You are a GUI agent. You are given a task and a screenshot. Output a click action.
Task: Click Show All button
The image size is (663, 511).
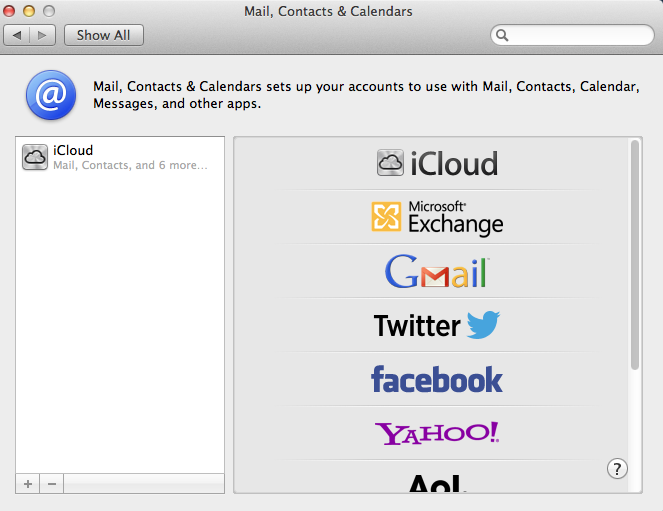[104, 35]
